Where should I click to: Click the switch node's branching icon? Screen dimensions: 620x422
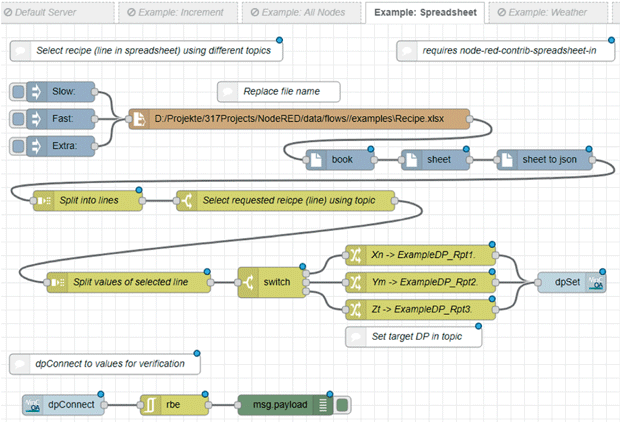click(x=248, y=282)
